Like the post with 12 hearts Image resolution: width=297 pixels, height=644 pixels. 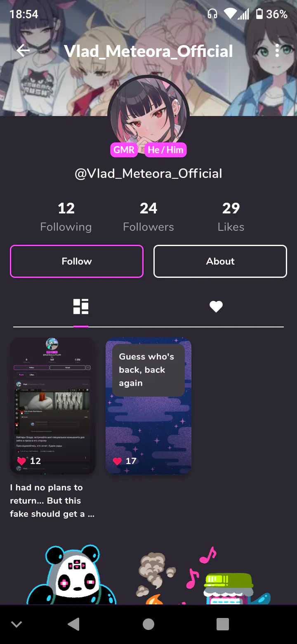21,461
